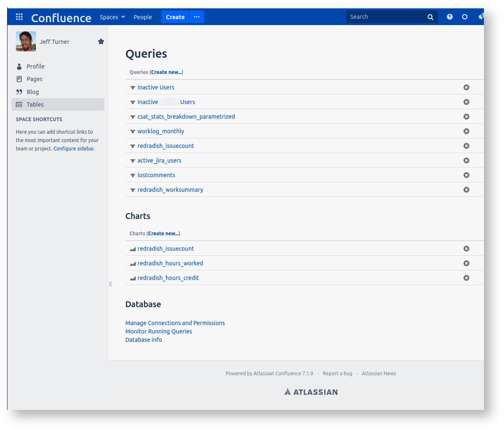Click the search magnifier icon

(x=430, y=17)
